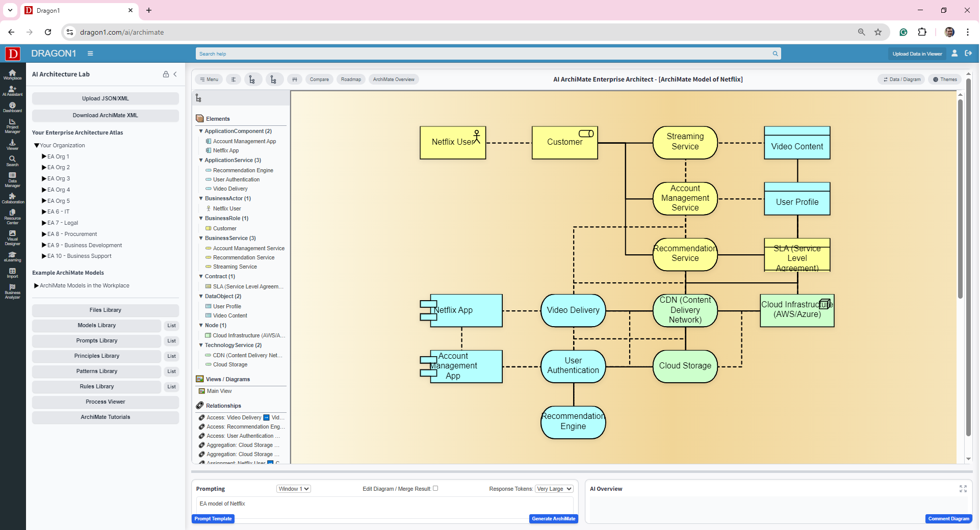The height and width of the screenshot is (530, 980).
Task: Click the hamburger menu next to DRAGON1
Action: pos(90,54)
